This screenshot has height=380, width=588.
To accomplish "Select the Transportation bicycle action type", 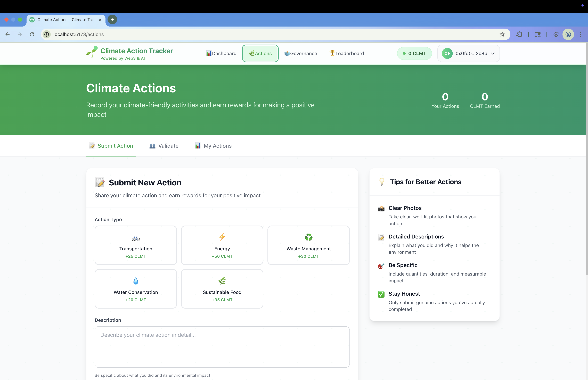I will pos(135,245).
